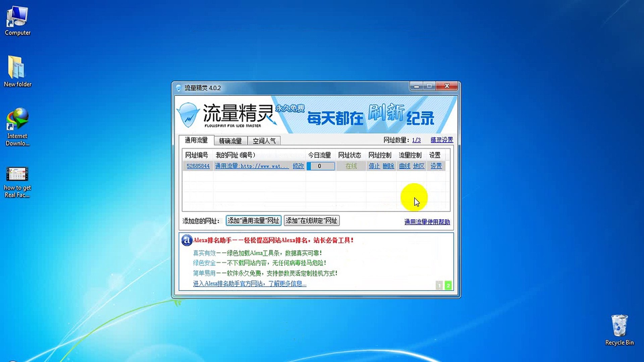The width and height of the screenshot is (644, 362).
Task: Switch to ad page 2 indicator
Action: (448, 286)
